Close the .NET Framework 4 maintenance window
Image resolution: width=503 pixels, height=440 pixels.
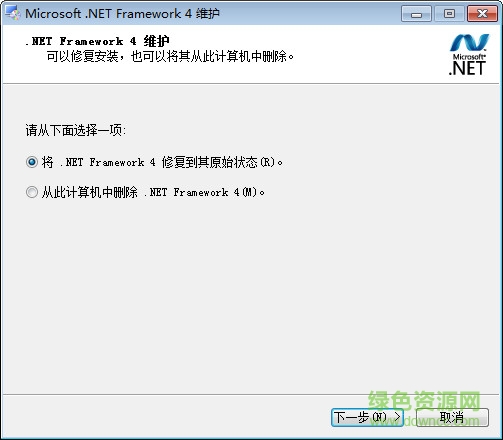[x=482, y=14]
